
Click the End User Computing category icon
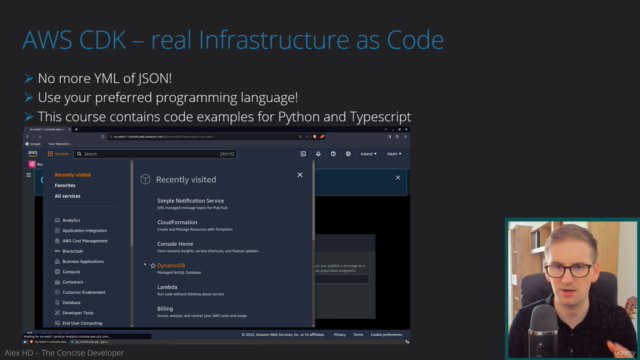(x=57, y=323)
